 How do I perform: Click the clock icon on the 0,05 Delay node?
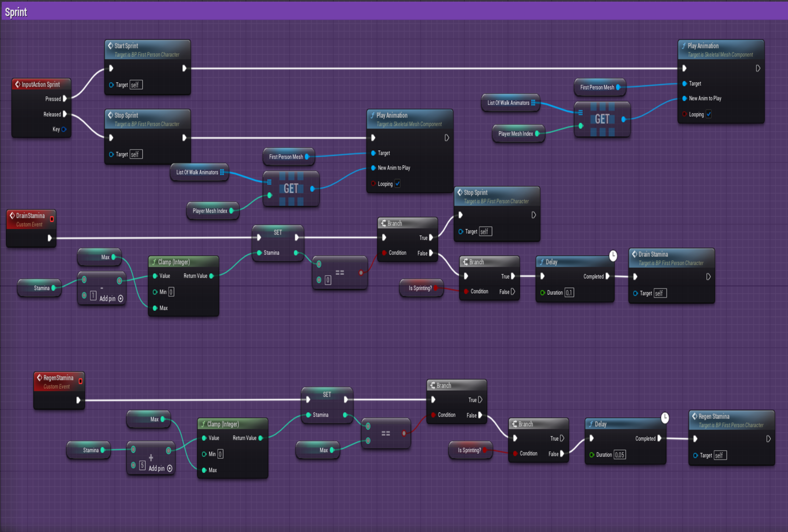pyautogui.click(x=664, y=418)
